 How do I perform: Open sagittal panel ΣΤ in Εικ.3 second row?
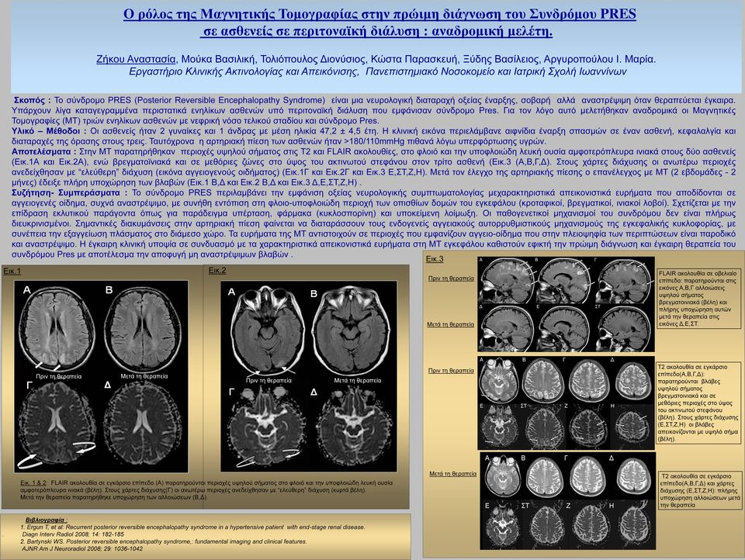pyautogui.click(x=624, y=328)
